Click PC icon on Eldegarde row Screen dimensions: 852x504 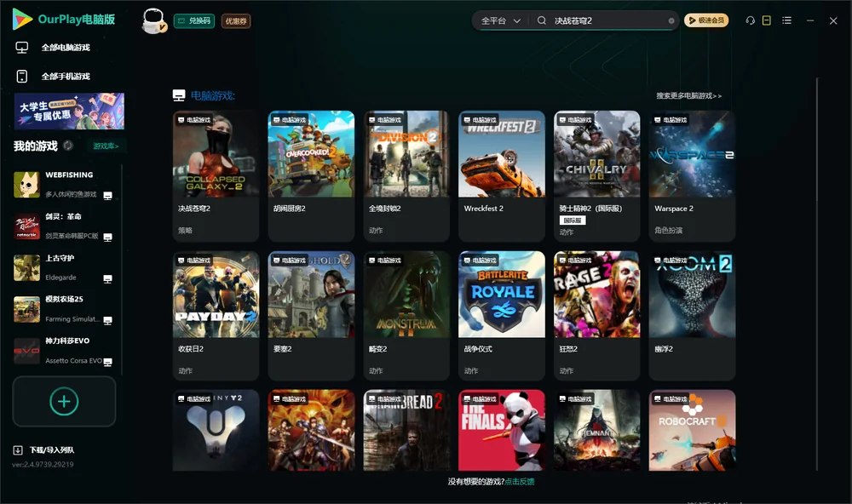(107, 279)
